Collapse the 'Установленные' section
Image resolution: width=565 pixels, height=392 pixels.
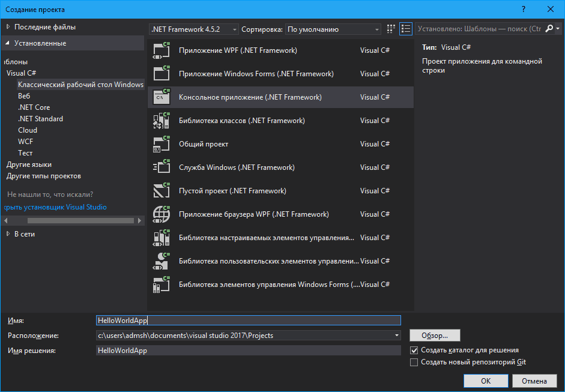(x=8, y=43)
